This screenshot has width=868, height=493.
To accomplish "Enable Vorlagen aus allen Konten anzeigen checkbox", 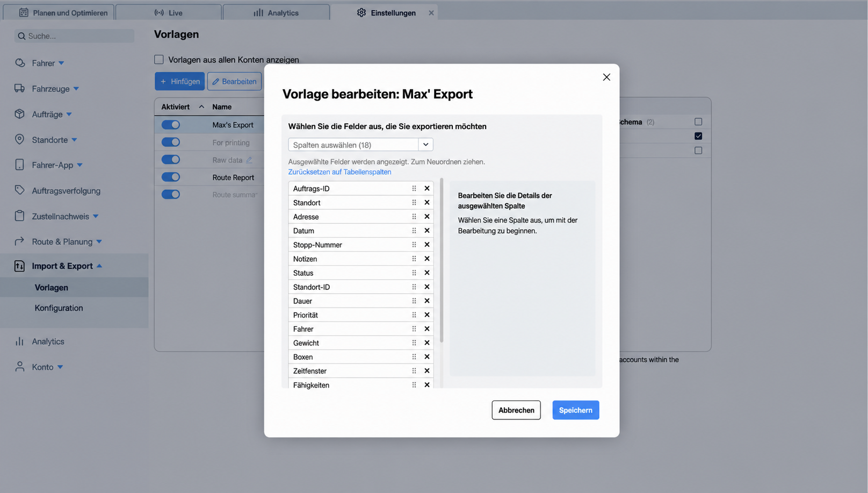I will click(159, 60).
